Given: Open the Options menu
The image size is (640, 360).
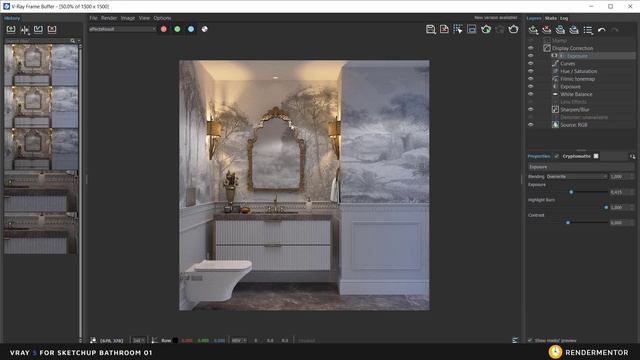Looking at the screenshot, I should [x=162, y=18].
